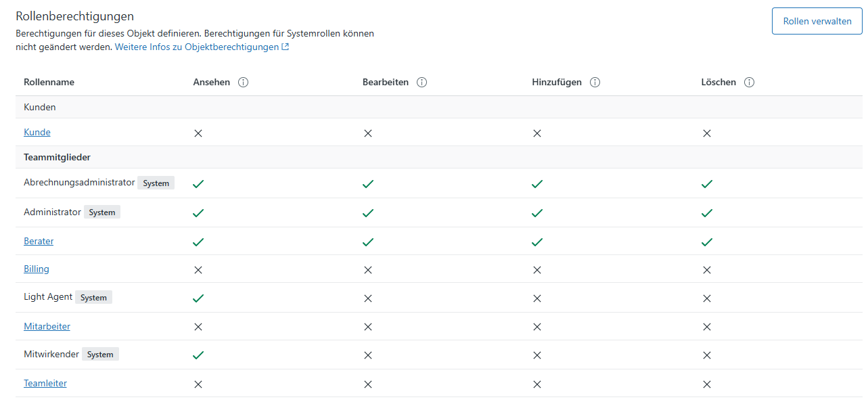868x406 pixels.
Task: Open the Kunde role link
Action: click(x=37, y=133)
